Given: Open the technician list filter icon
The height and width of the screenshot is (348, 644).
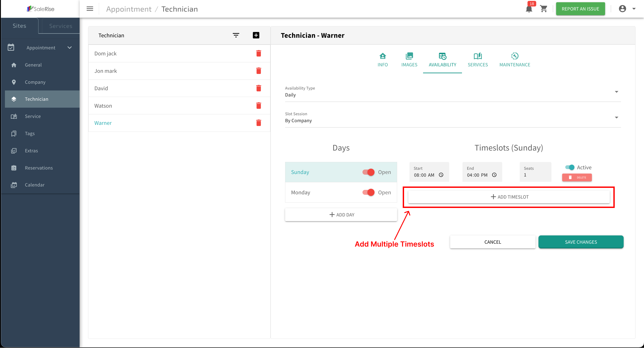Looking at the screenshot, I should [236, 35].
